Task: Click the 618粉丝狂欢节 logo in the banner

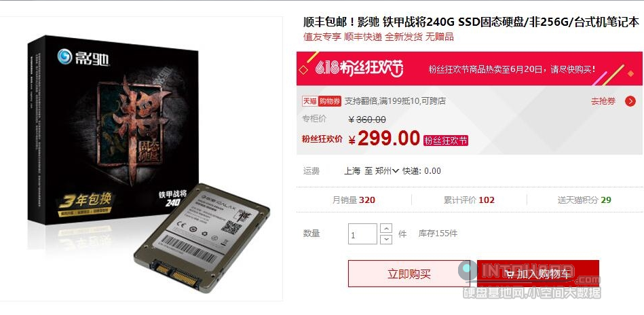Action: (x=359, y=68)
